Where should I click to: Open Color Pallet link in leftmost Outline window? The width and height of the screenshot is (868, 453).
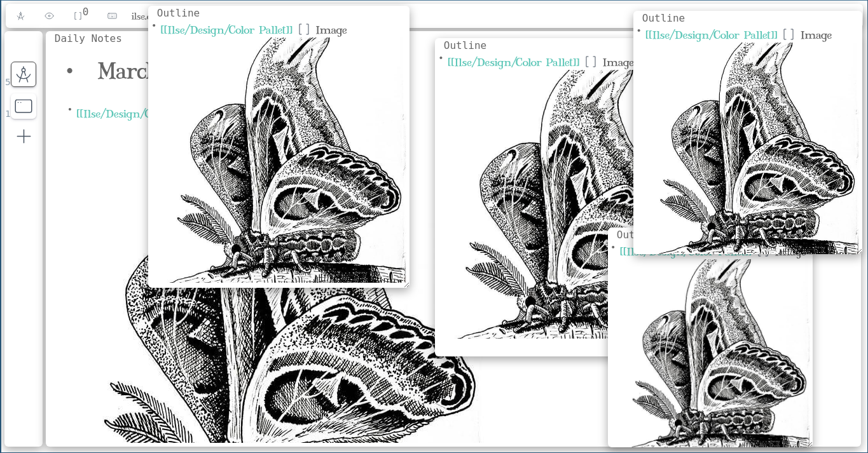[x=226, y=30]
